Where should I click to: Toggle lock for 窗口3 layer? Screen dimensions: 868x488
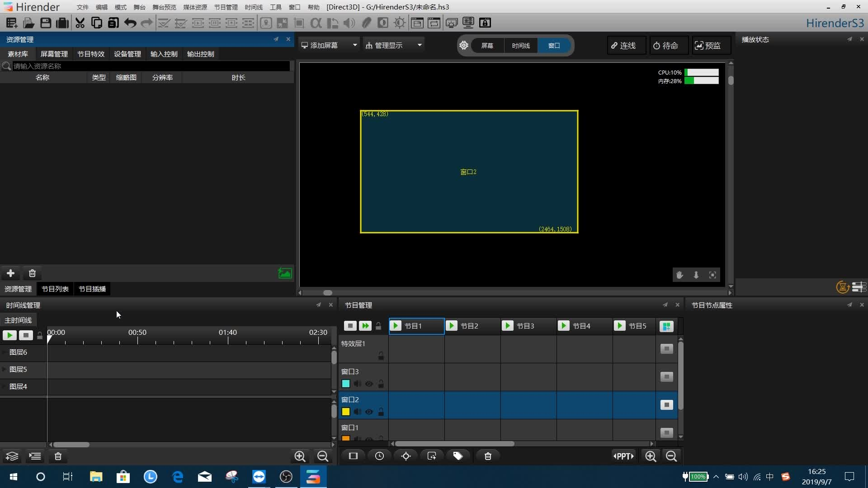tap(381, 384)
